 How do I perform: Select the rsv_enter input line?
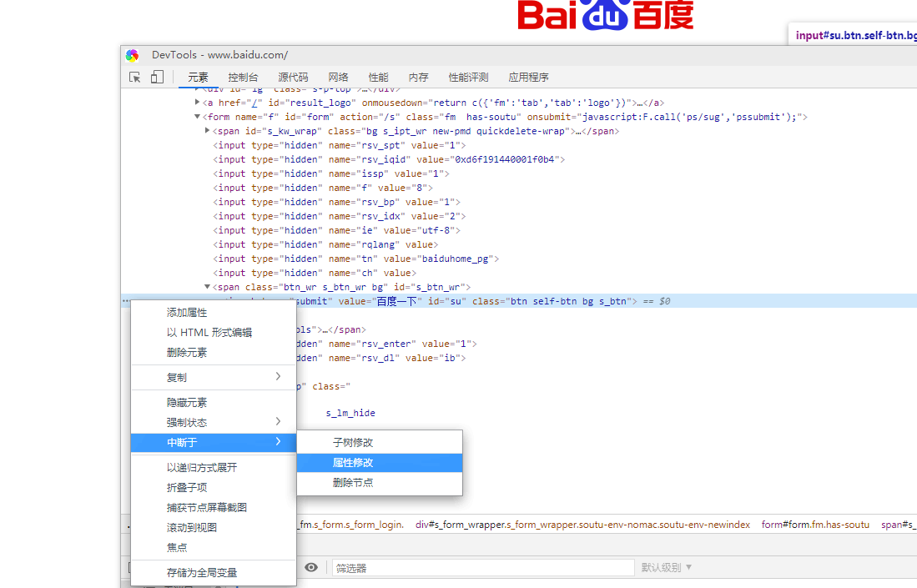coord(386,344)
